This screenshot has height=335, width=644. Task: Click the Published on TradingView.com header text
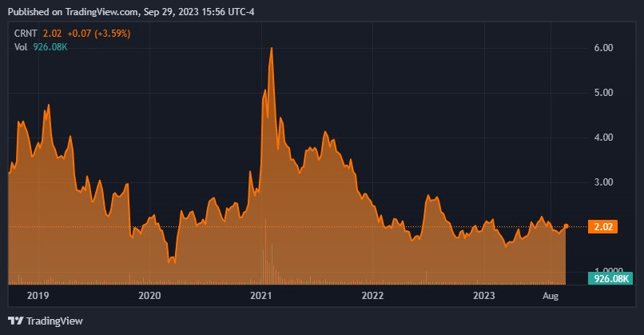[x=131, y=12]
